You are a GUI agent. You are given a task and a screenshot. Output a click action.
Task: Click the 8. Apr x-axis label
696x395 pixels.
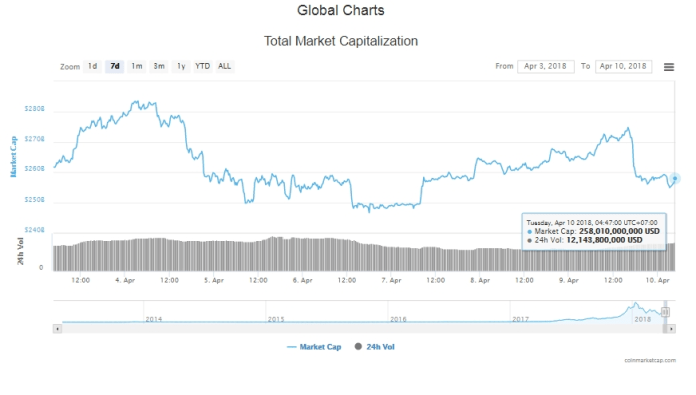(x=480, y=280)
